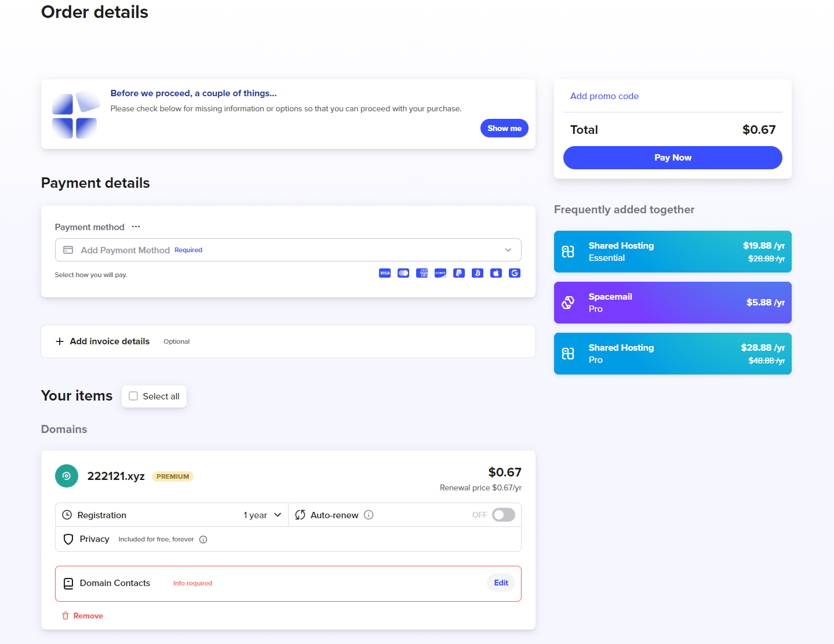Click the PREMIUM badge
Image resolution: width=834 pixels, height=644 pixels.
173,476
